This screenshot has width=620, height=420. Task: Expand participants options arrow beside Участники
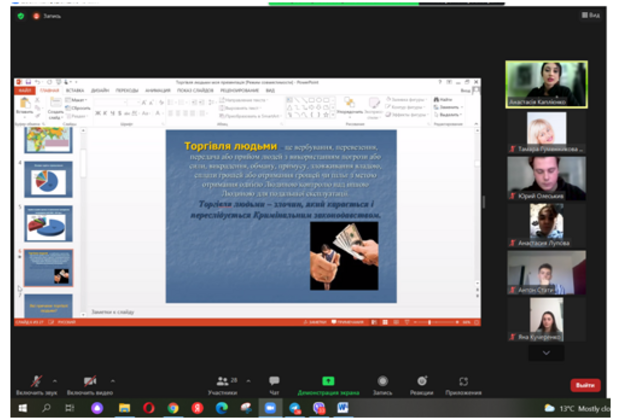point(248,381)
